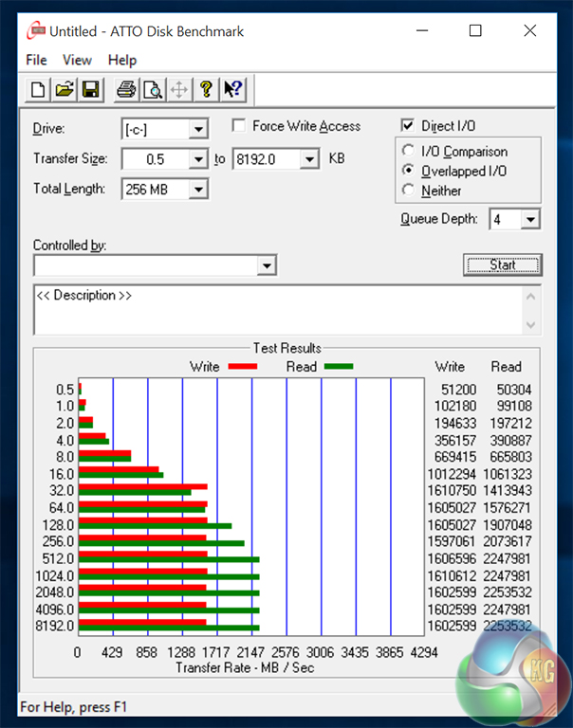This screenshot has width=573, height=728.
Task: Click the green Read legend swatch
Action: click(339, 366)
